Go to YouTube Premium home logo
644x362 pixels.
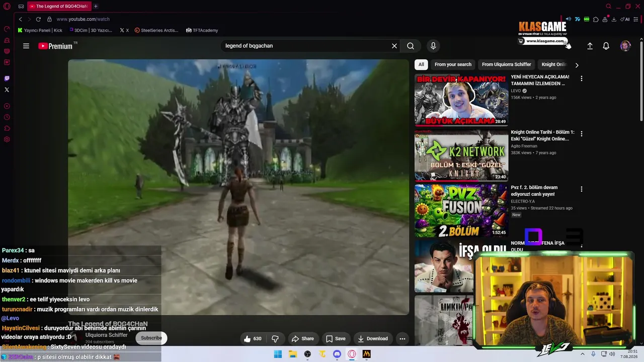(x=55, y=46)
